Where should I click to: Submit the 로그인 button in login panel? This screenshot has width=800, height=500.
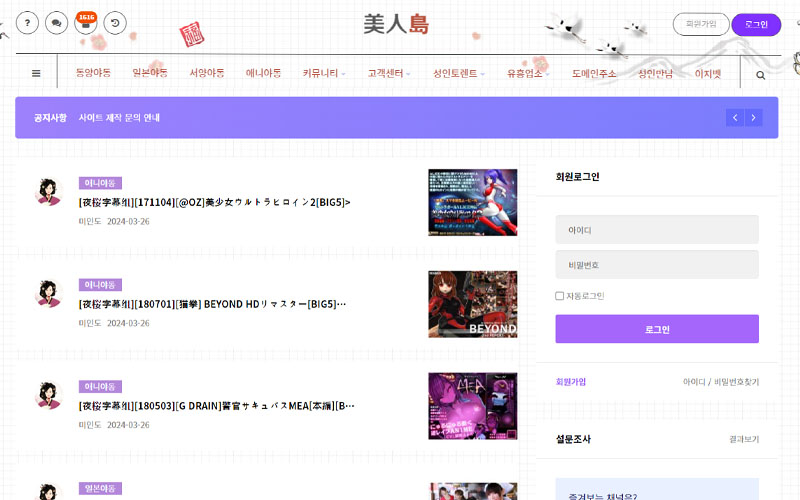click(657, 329)
